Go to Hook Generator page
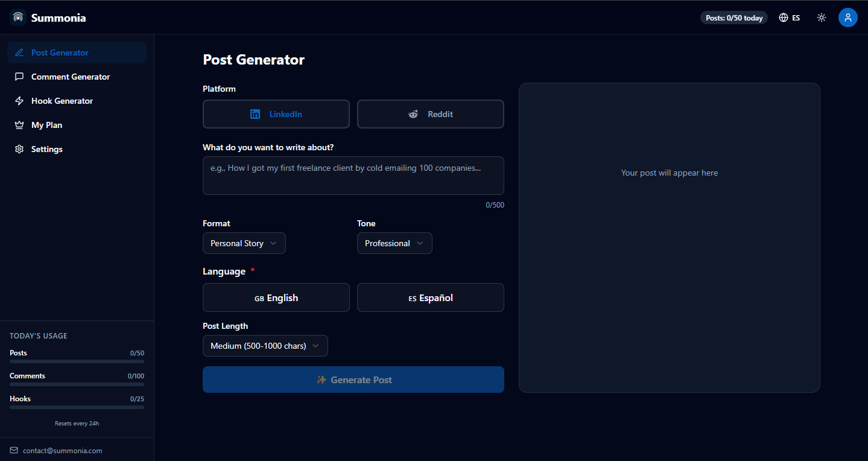Image resolution: width=868 pixels, height=461 pixels. point(77,101)
